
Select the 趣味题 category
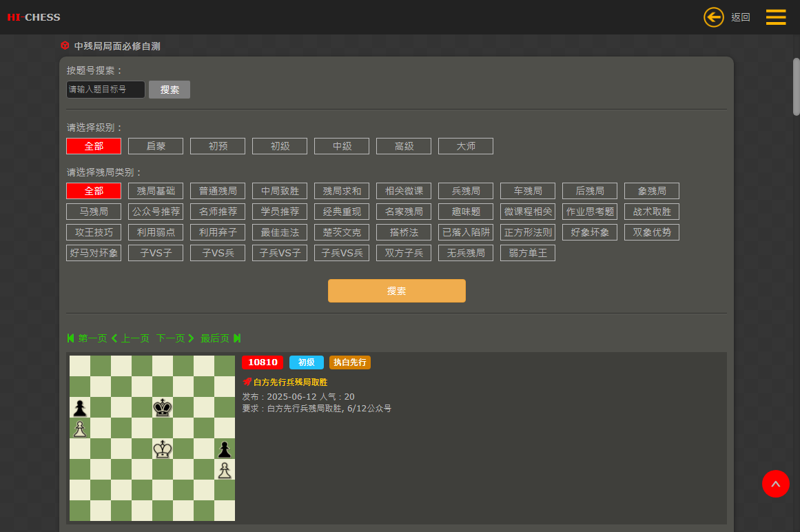466,212
